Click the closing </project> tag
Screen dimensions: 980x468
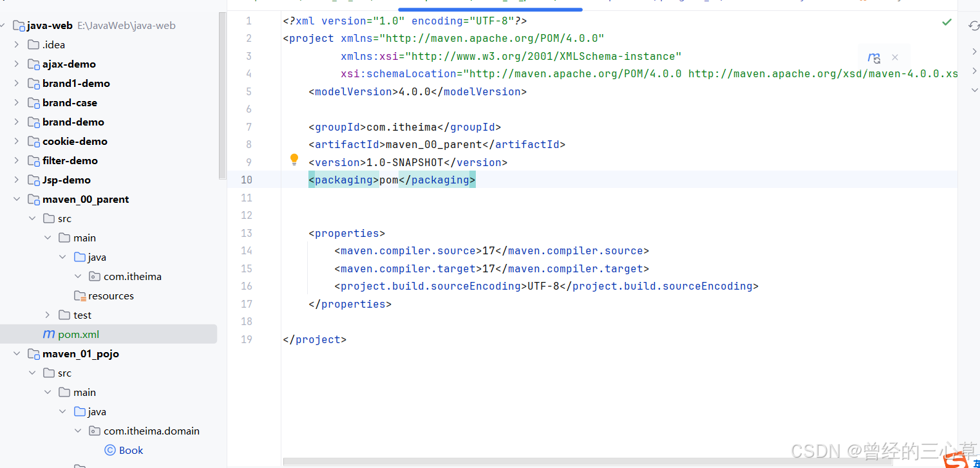click(314, 339)
